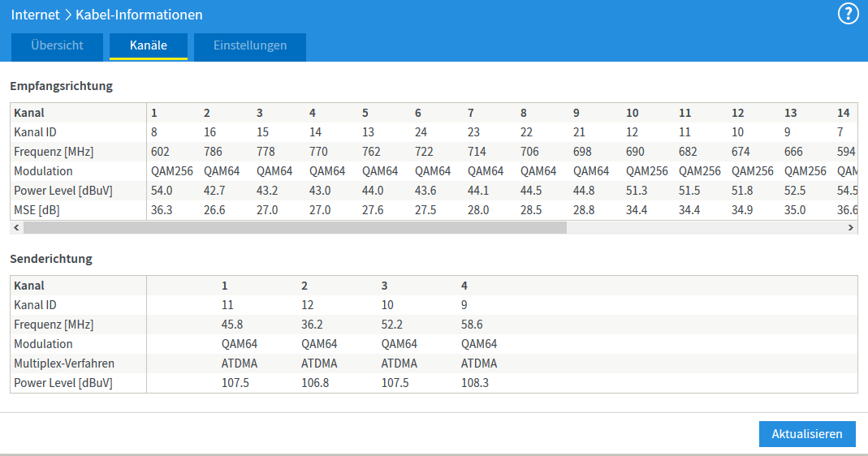Click MSE value 28.0
Screen dimensions: 868x456
coord(478,210)
